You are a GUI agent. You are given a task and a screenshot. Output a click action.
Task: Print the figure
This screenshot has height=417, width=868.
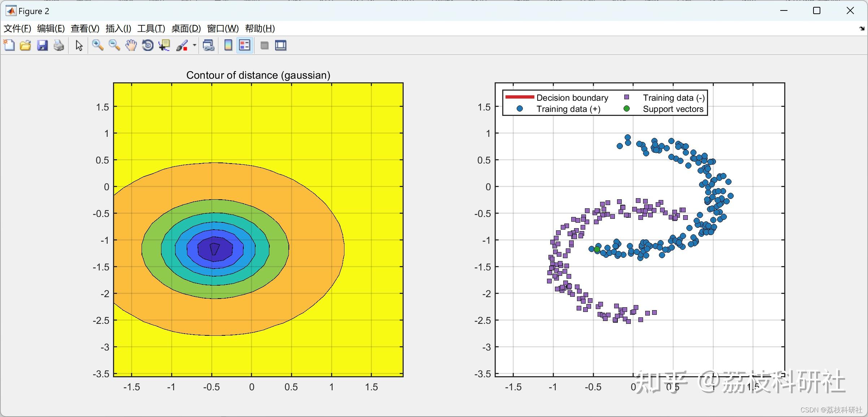[x=59, y=45]
